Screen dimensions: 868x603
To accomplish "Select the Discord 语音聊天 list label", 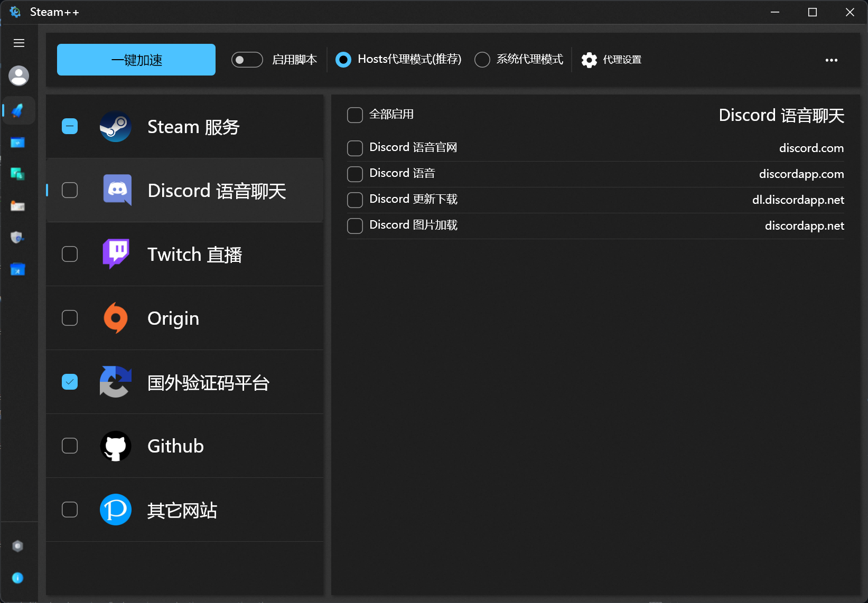I will [x=217, y=191].
